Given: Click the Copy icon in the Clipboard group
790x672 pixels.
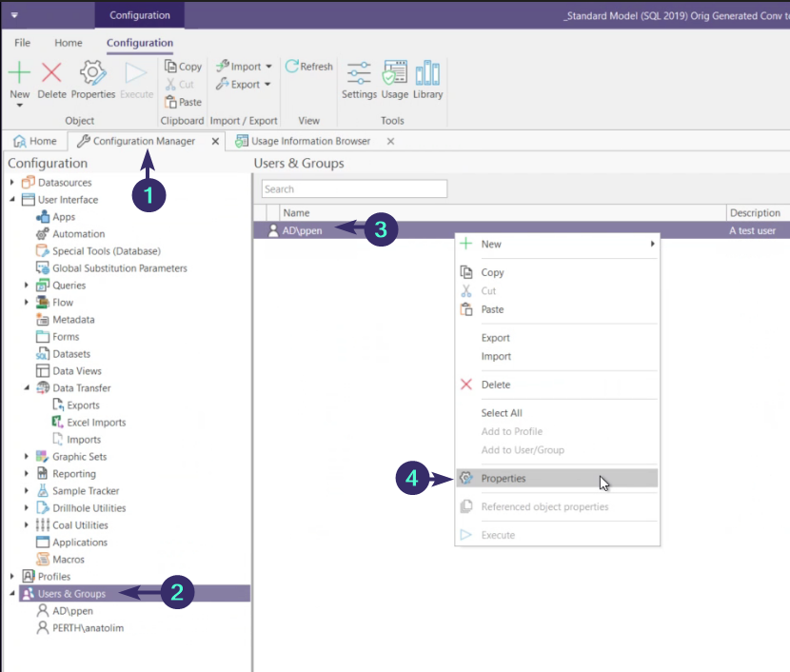Looking at the screenshot, I should (x=183, y=66).
